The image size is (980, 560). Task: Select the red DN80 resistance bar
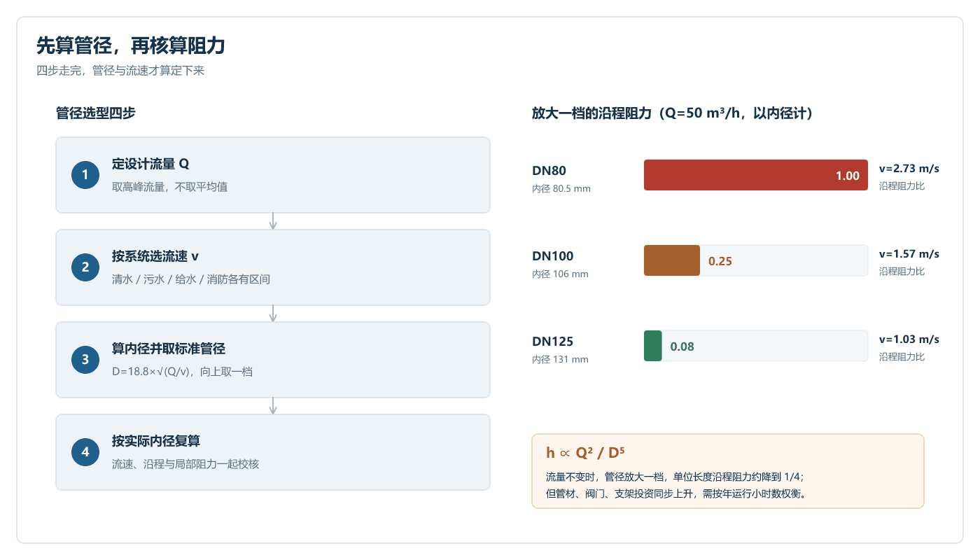pos(756,175)
